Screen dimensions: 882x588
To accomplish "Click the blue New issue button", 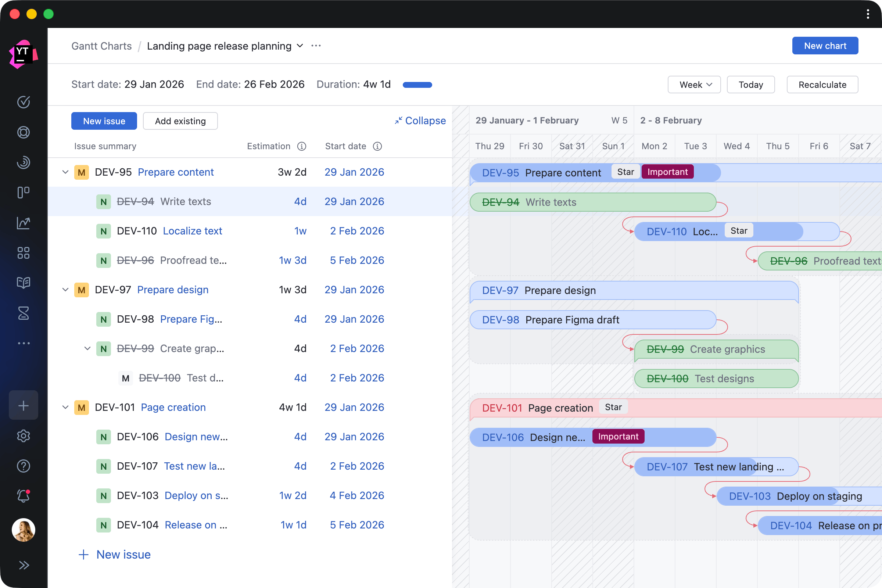I will click(104, 121).
